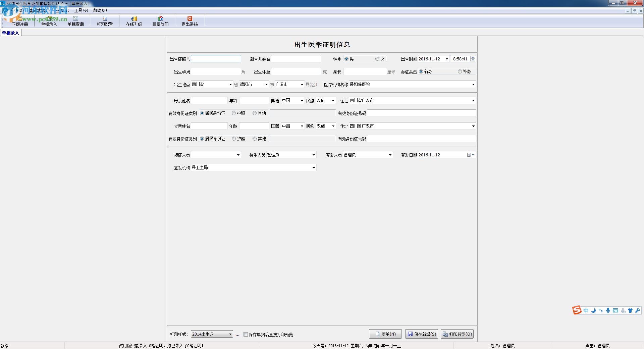
Task: Expand 接生人员 dropdown
Action: click(314, 155)
